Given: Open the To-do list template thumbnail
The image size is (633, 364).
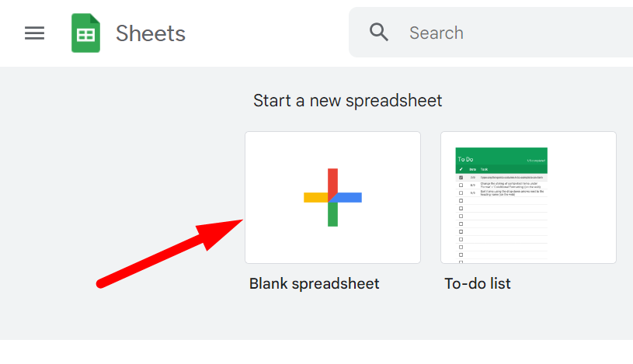Looking at the screenshot, I should tap(528, 197).
